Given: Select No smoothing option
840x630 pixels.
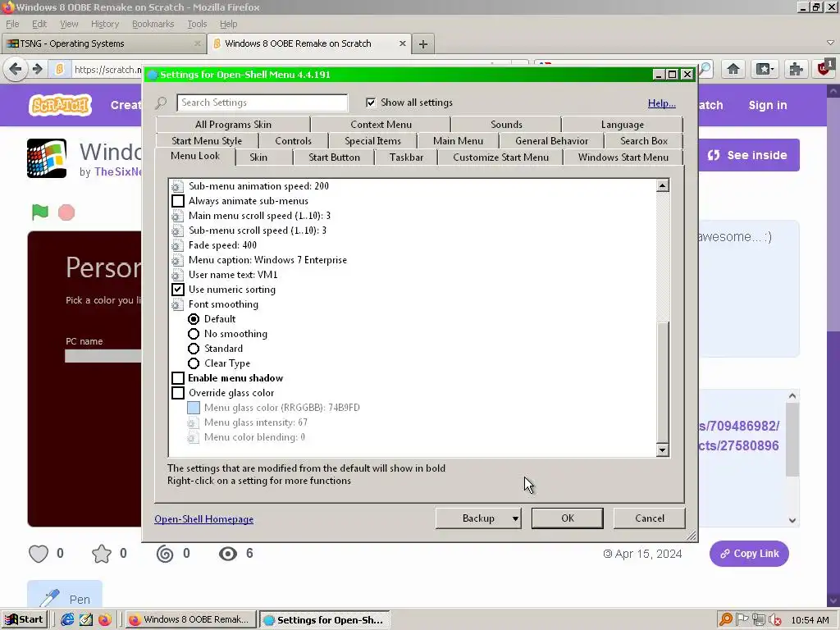Looking at the screenshot, I should coord(194,334).
